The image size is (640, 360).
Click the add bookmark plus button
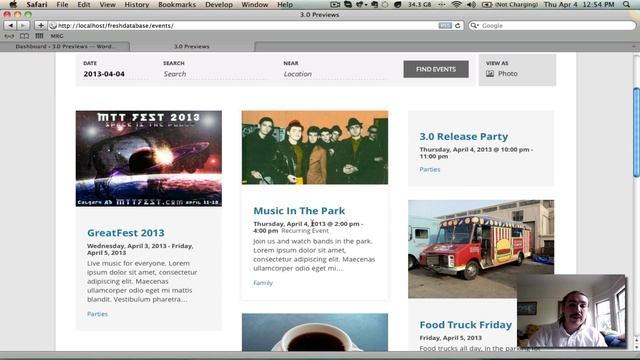[40, 25]
